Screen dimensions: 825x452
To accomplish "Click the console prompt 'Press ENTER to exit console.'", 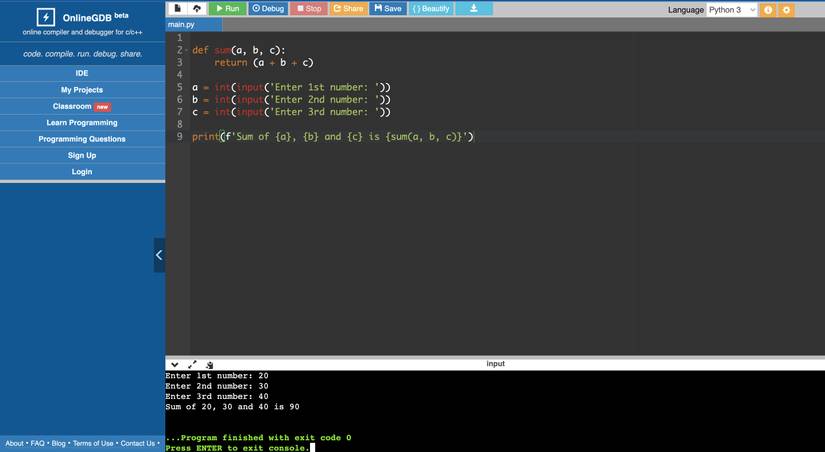I will click(x=237, y=448).
